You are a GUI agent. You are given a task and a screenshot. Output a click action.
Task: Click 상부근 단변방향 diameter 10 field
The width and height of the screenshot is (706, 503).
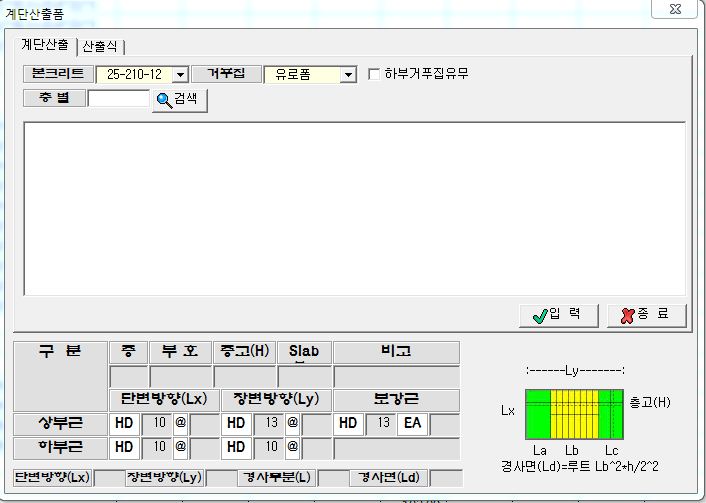click(156, 424)
